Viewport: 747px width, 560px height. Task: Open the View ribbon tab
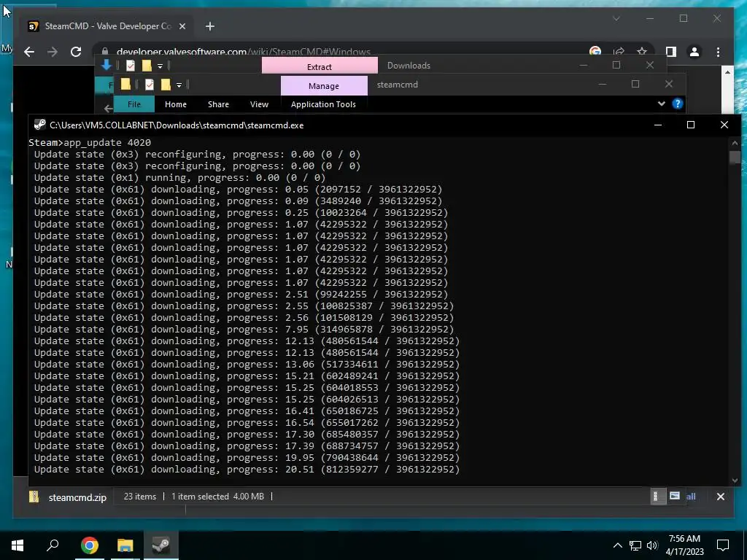[259, 104]
